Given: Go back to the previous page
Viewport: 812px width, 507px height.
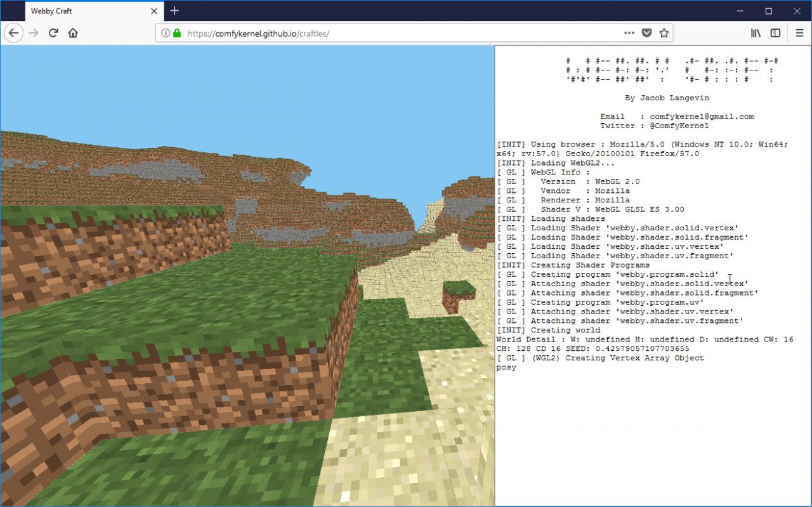Looking at the screenshot, I should pyautogui.click(x=13, y=32).
